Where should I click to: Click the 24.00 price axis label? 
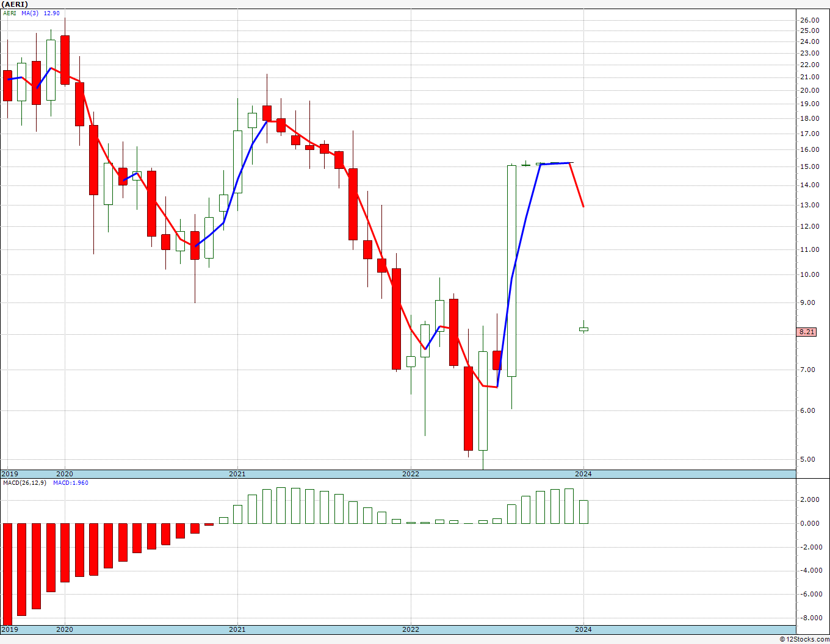(810, 41)
